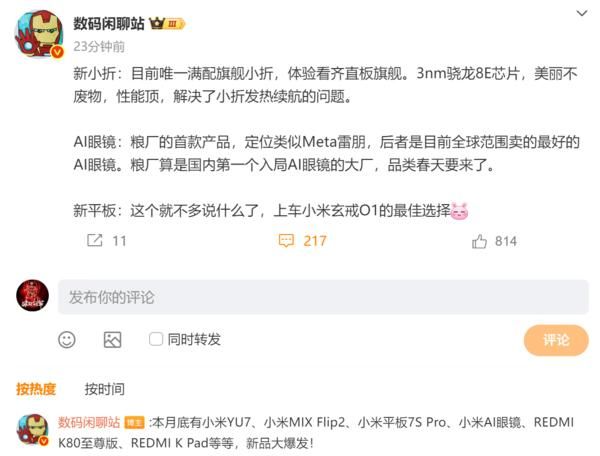
Task: Expand the post options chevron
Action: point(582,13)
